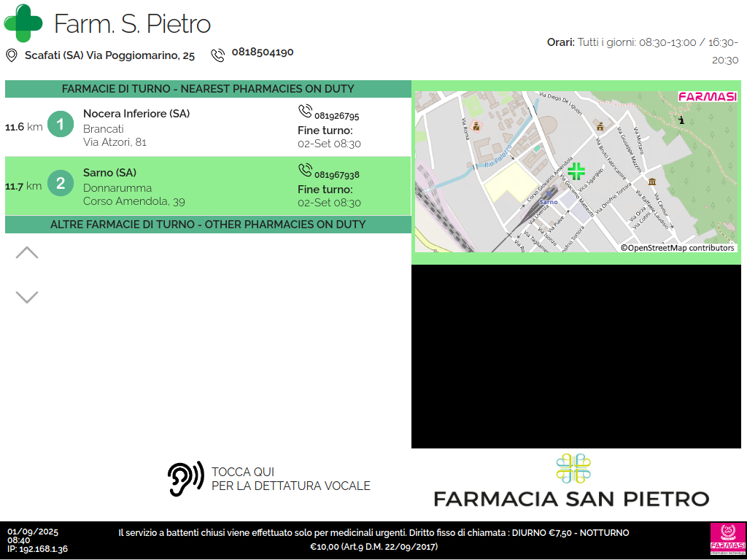
Task: Click the Farmacia San Pietro banner logo
Action: click(x=571, y=481)
